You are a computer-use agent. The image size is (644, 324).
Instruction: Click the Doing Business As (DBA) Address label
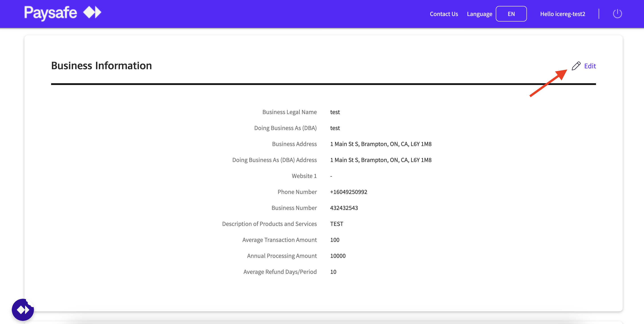pos(274,160)
